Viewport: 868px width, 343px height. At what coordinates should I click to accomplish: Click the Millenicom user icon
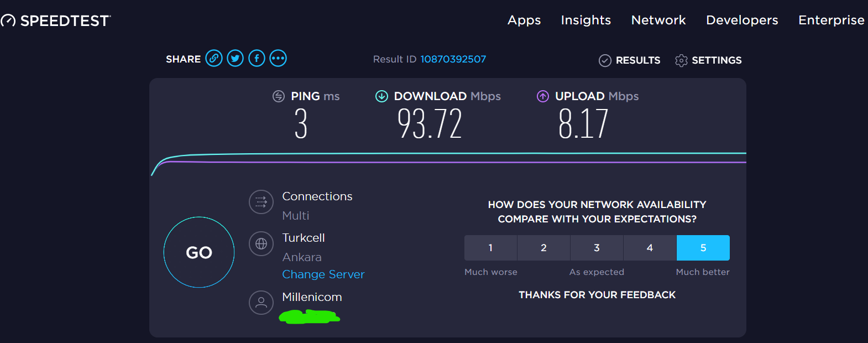pos(261,303)
